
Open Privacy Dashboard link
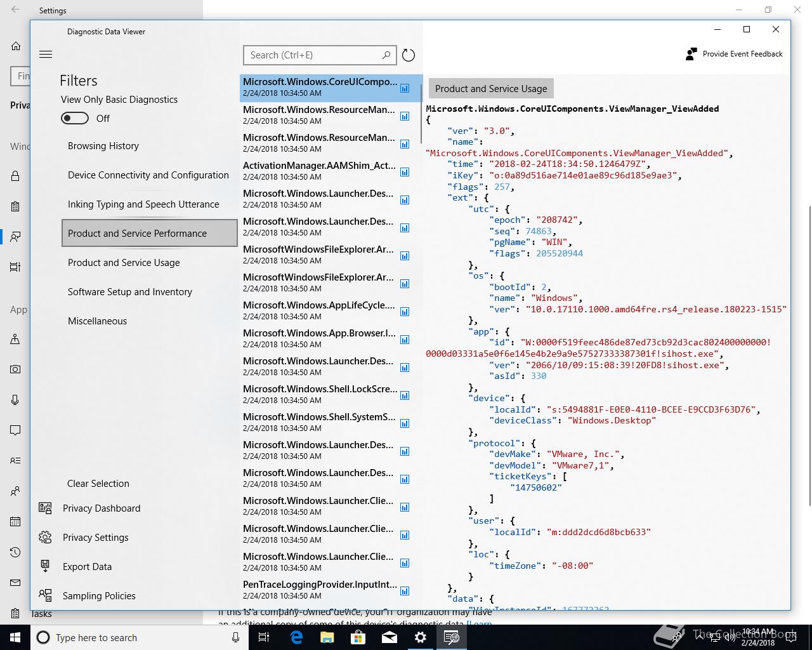coord(101,508)
